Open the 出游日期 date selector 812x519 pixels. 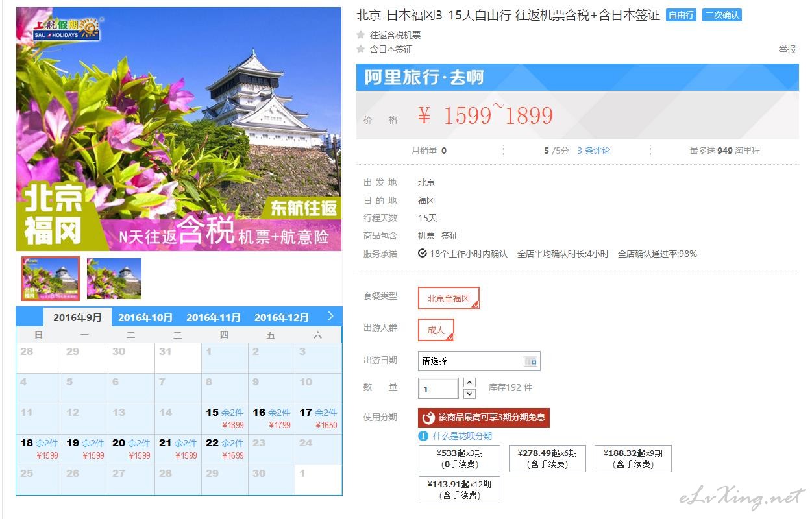[x=479, y=361]
